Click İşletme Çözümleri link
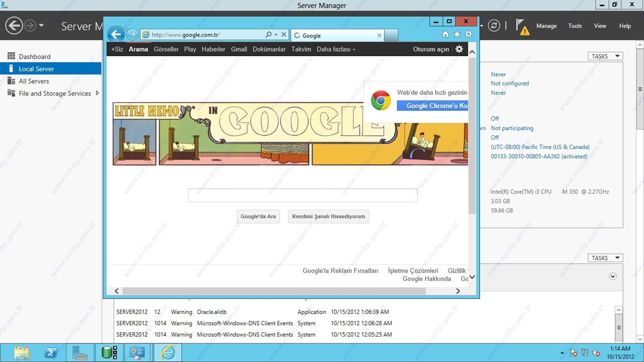 [x=413, y=271]
